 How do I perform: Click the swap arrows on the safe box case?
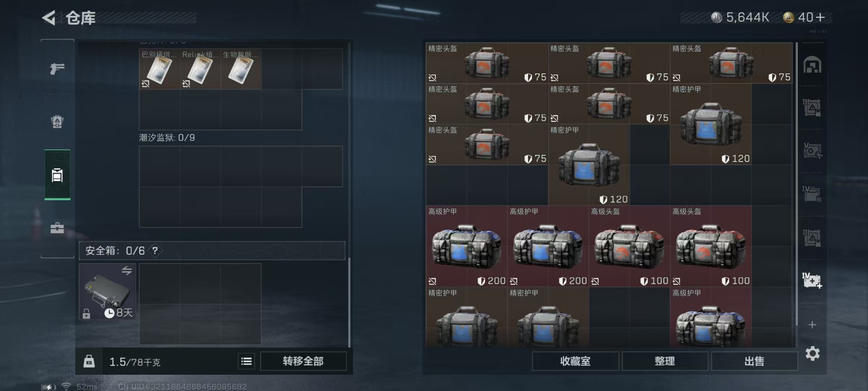click(x=127, y=271)
